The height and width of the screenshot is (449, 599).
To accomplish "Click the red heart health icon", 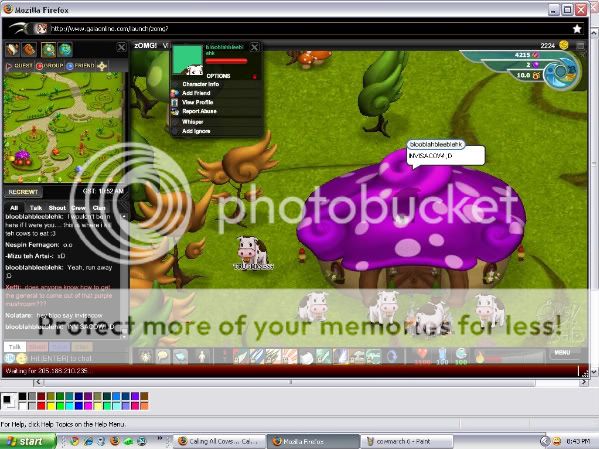I will (x=422, y=354).
